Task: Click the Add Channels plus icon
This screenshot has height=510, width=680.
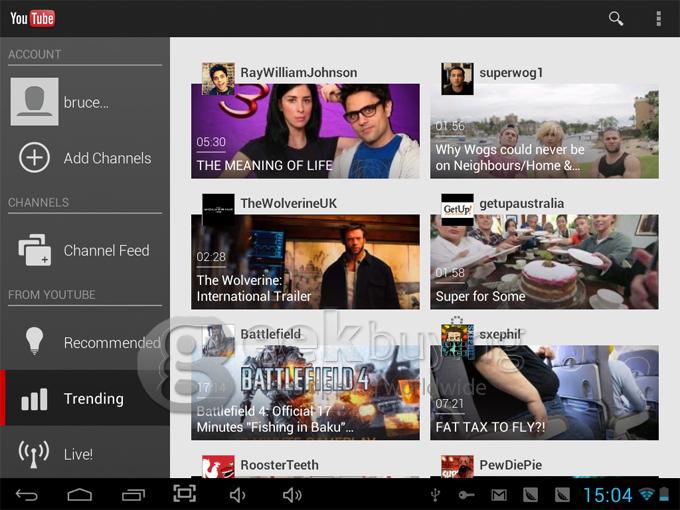Action: [34, 157]
